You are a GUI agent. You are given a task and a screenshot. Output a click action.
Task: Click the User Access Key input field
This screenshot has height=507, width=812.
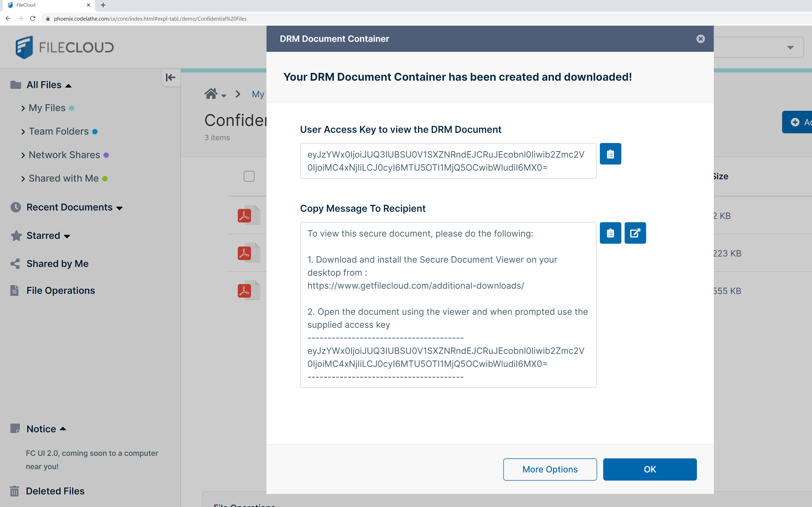(447, 160)
